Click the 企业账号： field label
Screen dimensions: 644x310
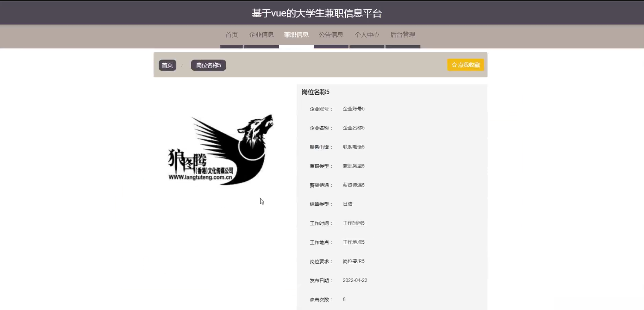tap(321, 109)
